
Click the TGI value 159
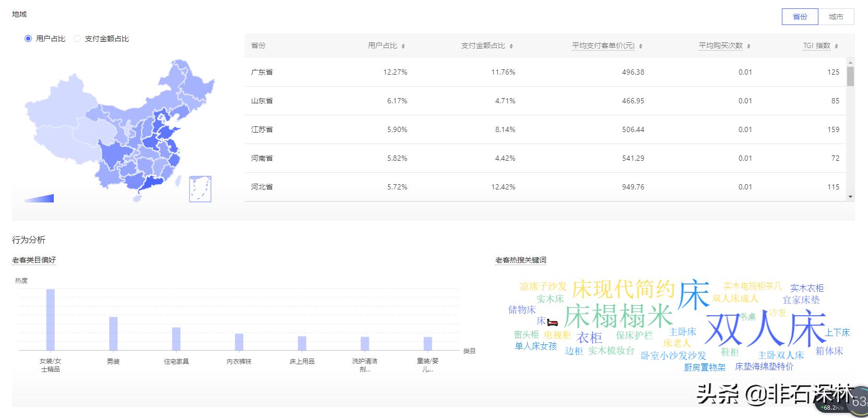[834, 129]
